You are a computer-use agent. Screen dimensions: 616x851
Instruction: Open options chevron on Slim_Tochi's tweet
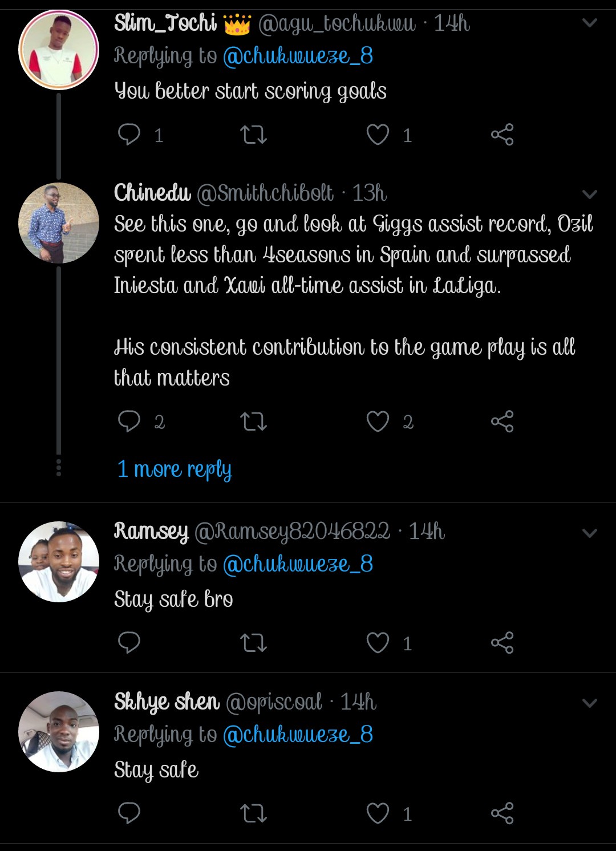pyautogui.click(x=589, y=23)
